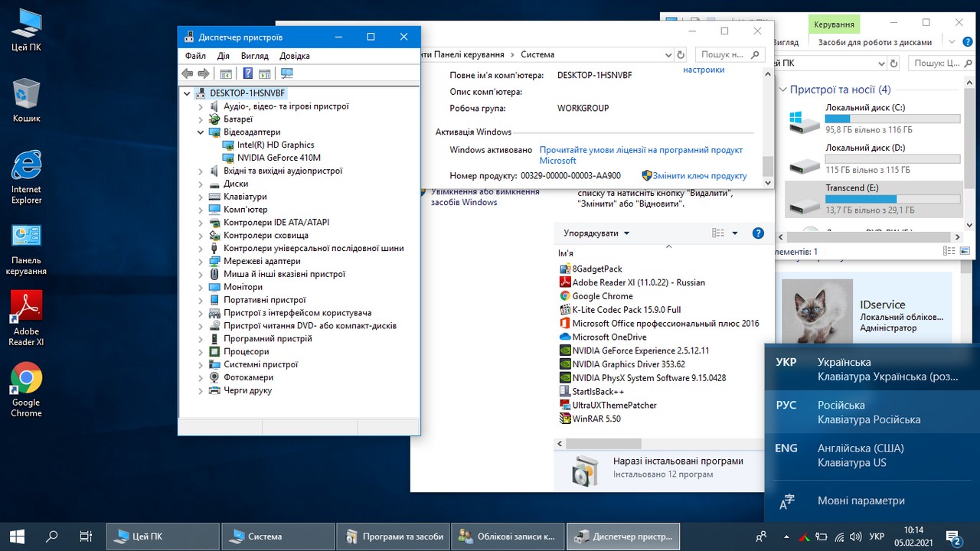This screenshot has height=551, width=980.
Task: Open the Дія menu in Device Manager
Action: point(223,56)
